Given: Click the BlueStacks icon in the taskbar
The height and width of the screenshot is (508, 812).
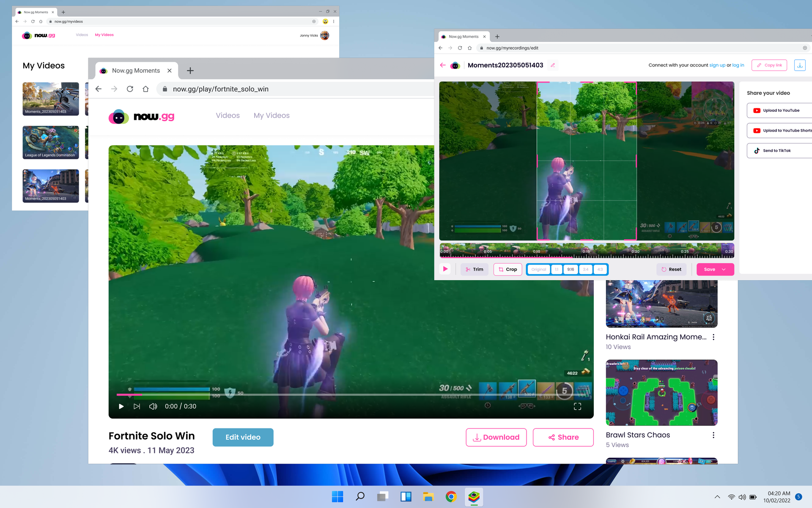Looking at the screenshot, I should pos(474,497).
